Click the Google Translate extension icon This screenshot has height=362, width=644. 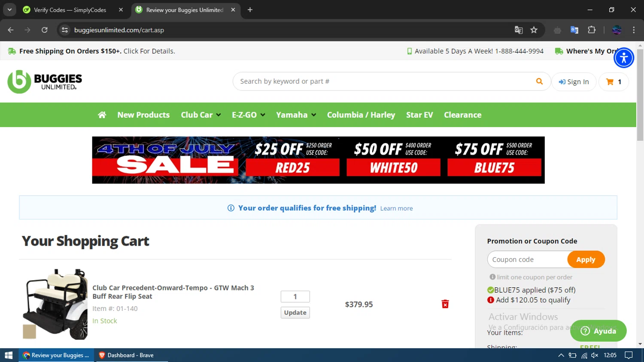pyautogui.click(x=574, y=30)
